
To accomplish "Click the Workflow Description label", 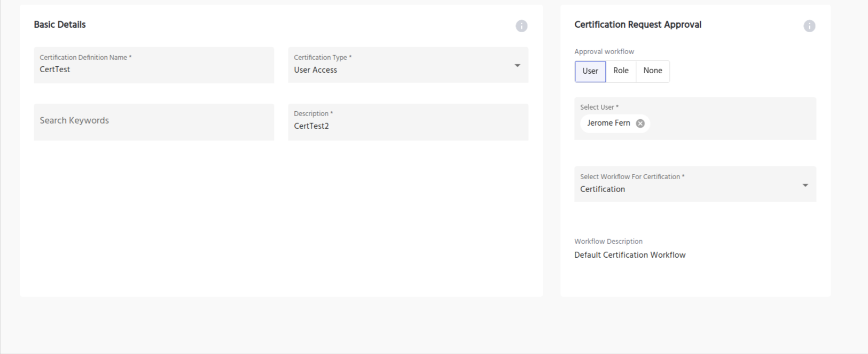I will coord(608,242).
